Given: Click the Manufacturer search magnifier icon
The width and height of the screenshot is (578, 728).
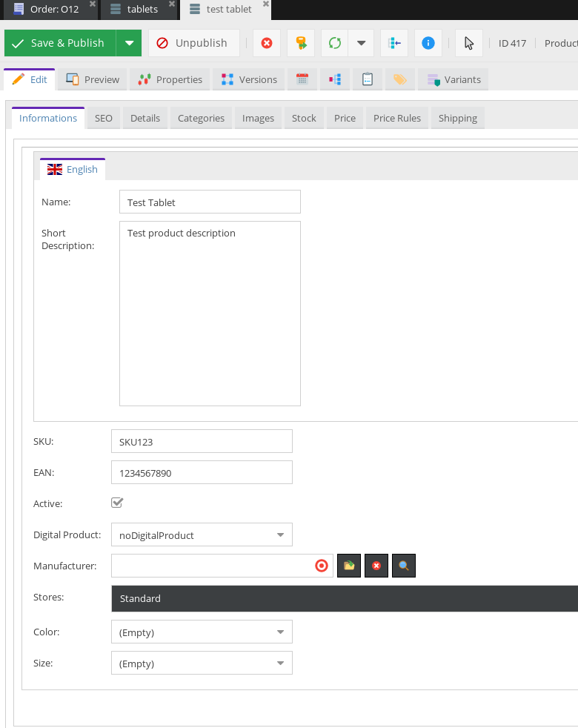Looking at the screenshot, I should pyautogui.click(x=404, y=566).
